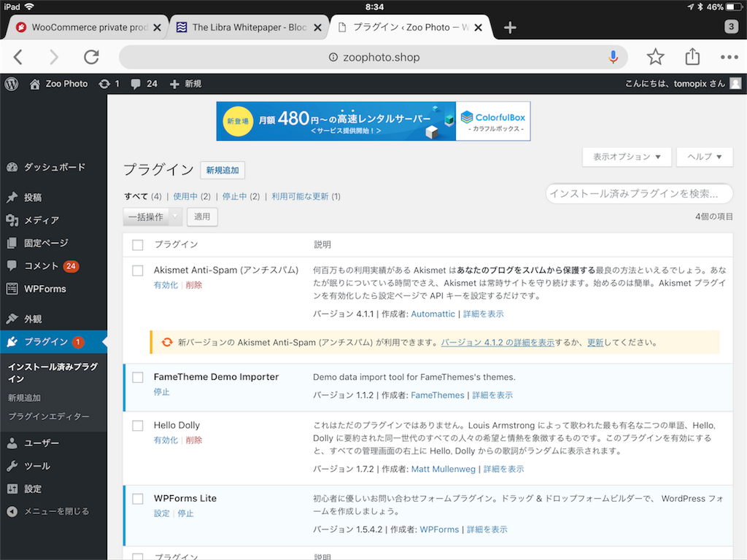The image size is (747, 560).
Task: Open ダッシュボード in sidebar
Action: (x=53, y=167)
